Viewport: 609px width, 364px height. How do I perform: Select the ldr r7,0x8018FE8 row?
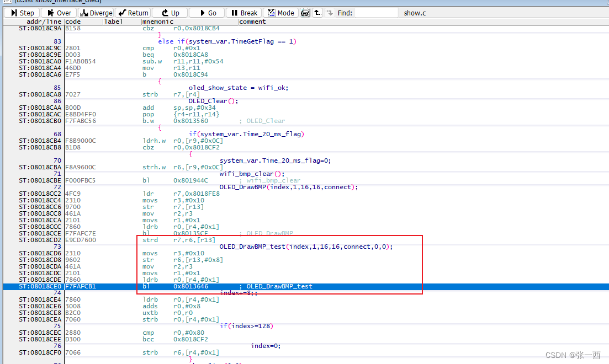[x=306, y=193]
